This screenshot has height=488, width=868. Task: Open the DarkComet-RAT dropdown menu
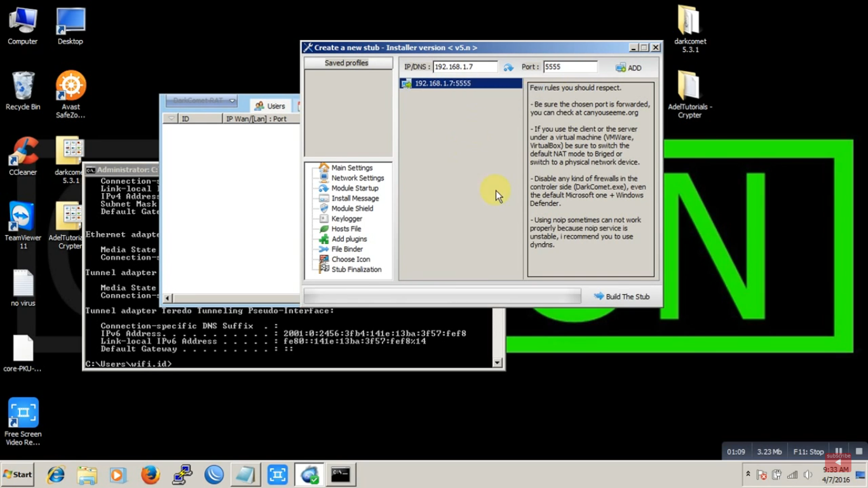point(201,100)
